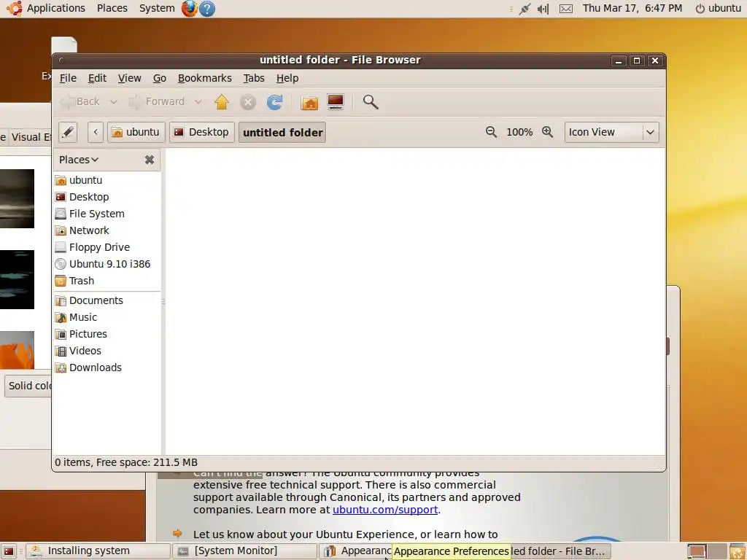Select File System in Places sidebar
The width and height of the screenshot is (747, 560).
tap(107, 214)
